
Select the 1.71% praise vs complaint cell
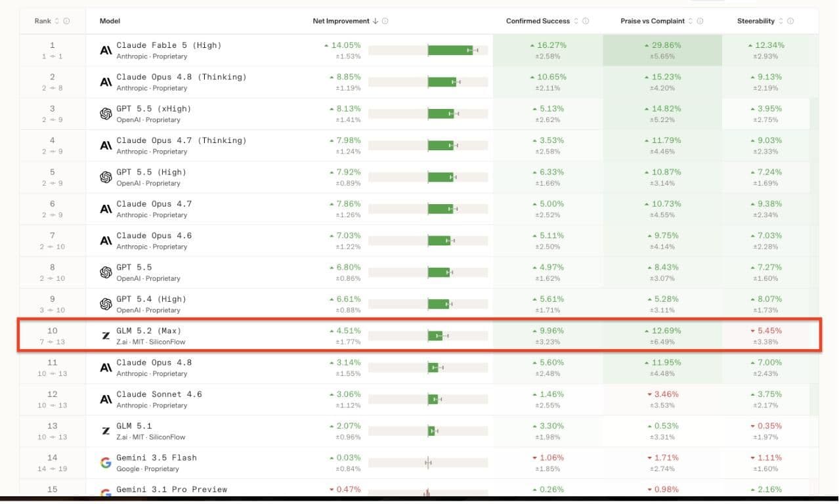tap(662, 463)
